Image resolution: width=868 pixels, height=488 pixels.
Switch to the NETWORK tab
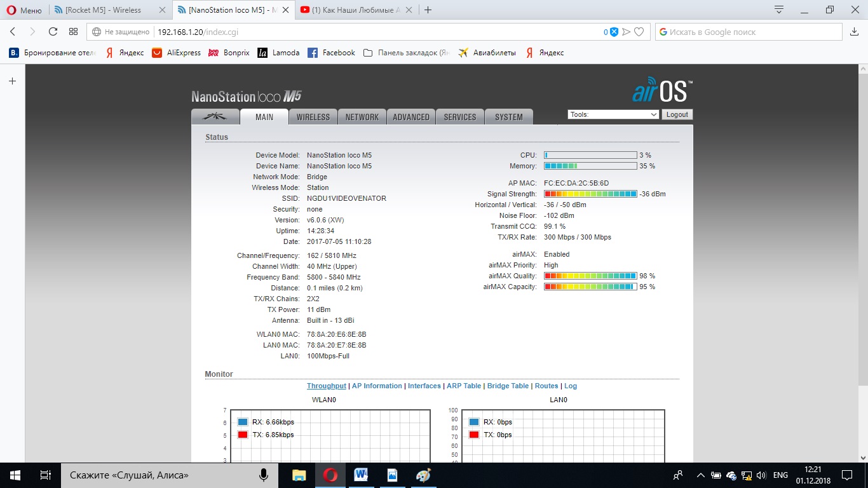362,117
